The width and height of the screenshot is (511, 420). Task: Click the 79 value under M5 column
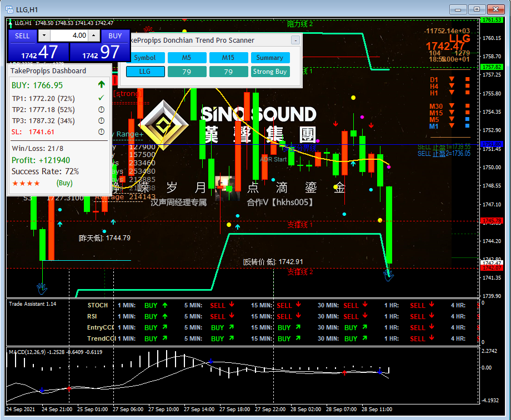[x=187, y=72]
